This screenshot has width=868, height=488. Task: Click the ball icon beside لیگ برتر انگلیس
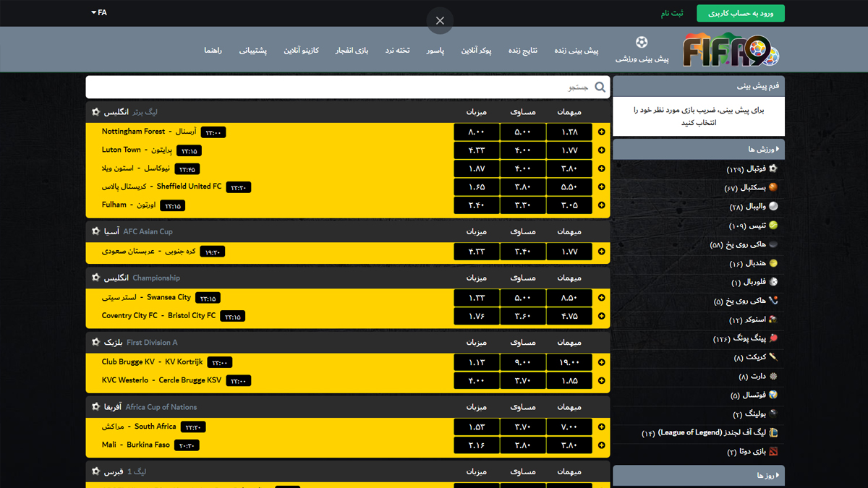95,112
